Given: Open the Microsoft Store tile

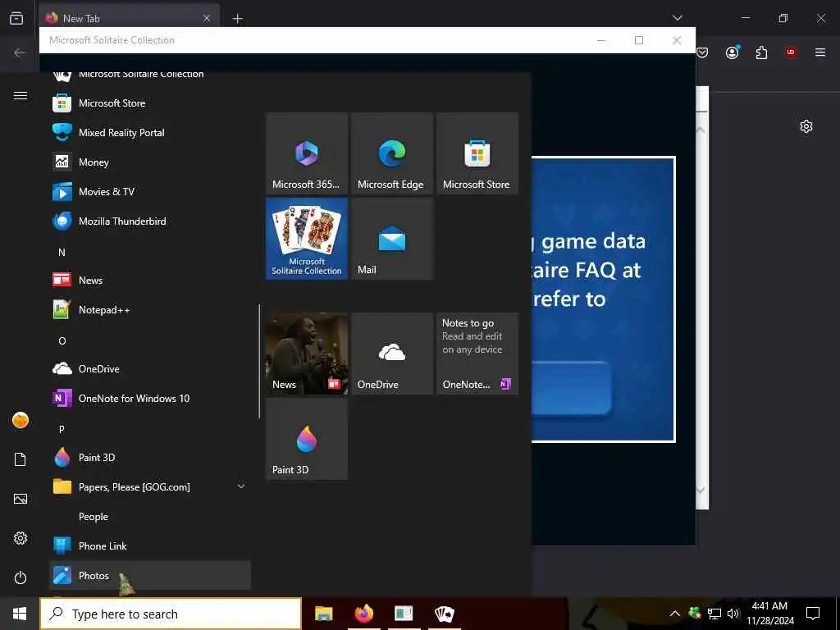Looking at the screenshot, I should 477,153.
